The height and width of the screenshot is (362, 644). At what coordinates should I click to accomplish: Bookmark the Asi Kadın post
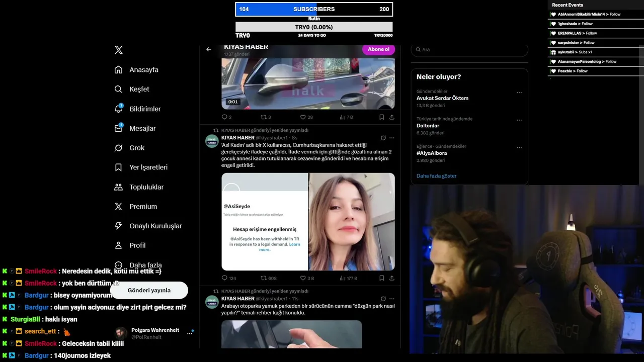[x=382, y=278]
